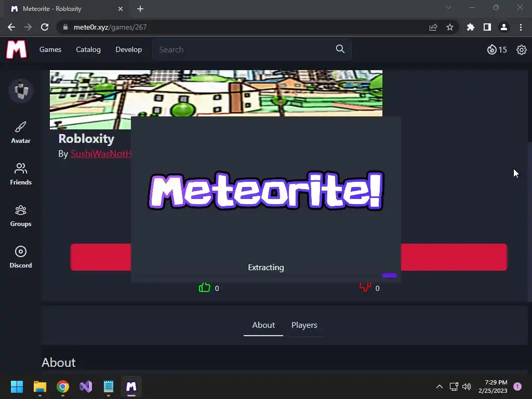Open the volume speaker tray icon

pos(467,387)
